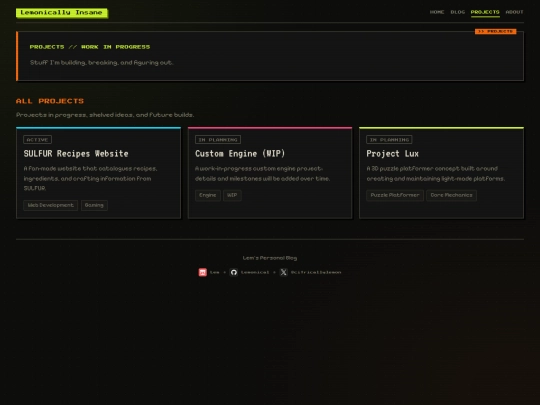Click IN PLANNING badge on Custom Engine card
540x405 pixels.
(218, 139)
